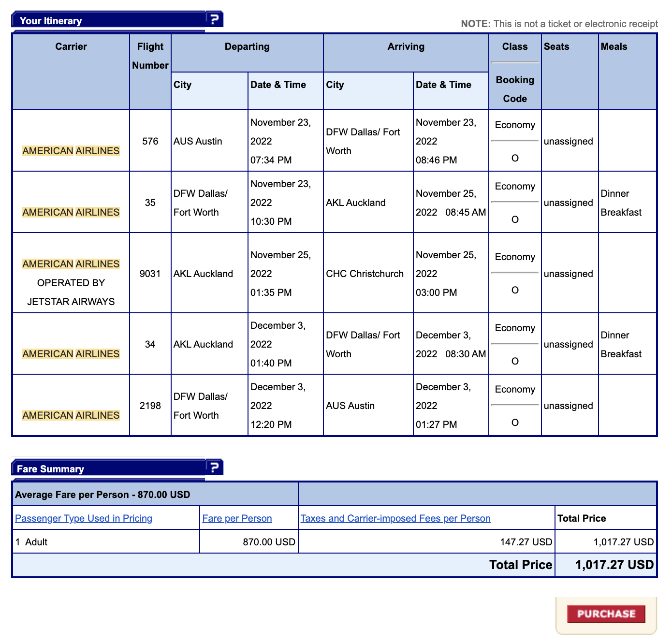672x643 pixels.
Task: Open the Fare Summary help icon
Action: point(214,468)
